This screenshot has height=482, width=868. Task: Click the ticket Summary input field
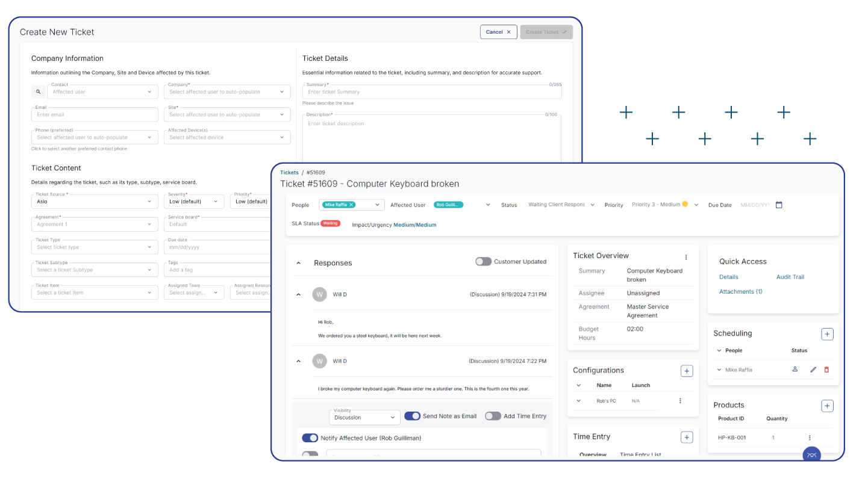coord(431,92)
